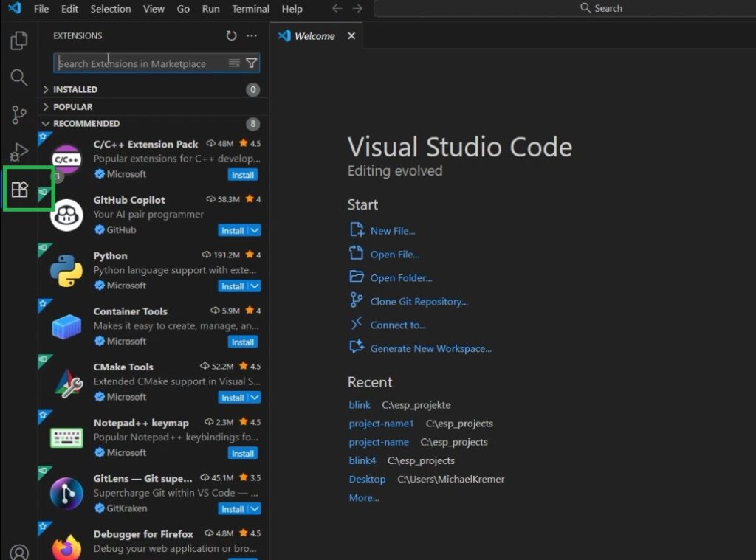This screenshot has height=560, width=756.
Task: Clear extensions search results icon
Action: 234,63
